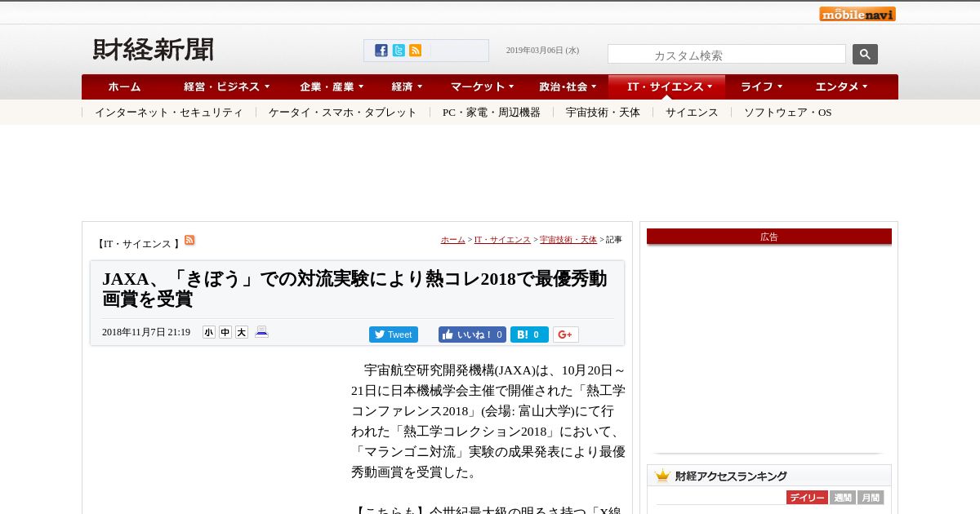The height and width of the screenshot is (514, 980).
Task: Switch ranking to デイリー tab
Action: [x=807, y=498]
